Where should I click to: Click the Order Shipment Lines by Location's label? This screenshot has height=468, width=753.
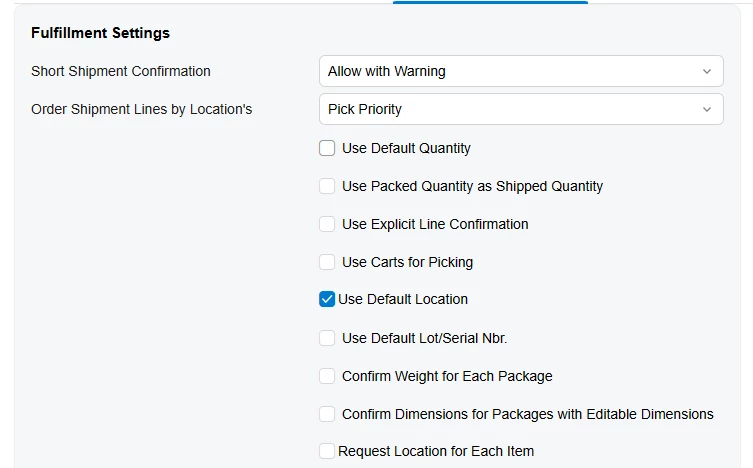141,109
